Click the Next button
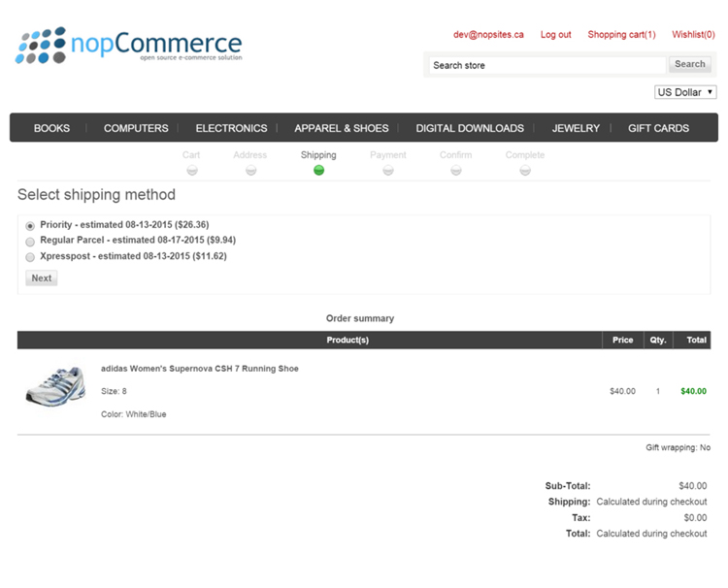 (x=42, y=278)
